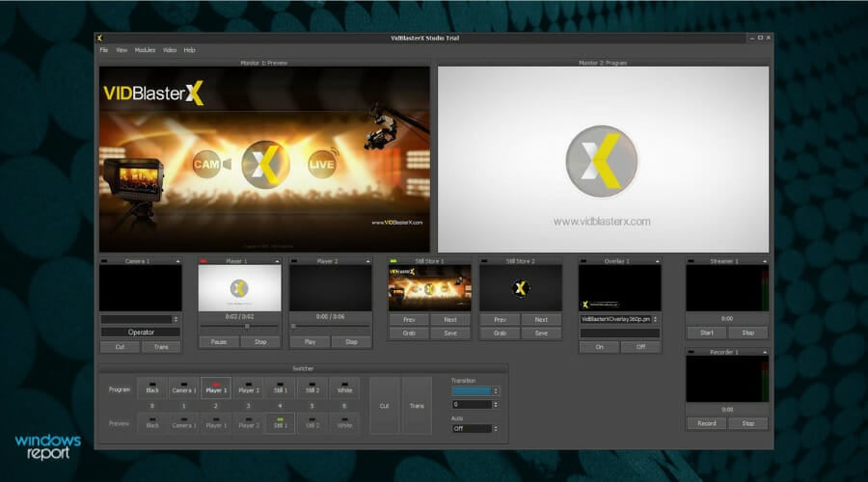
Task: Select Player 1 on the Program bus
Action: point(216,389)
